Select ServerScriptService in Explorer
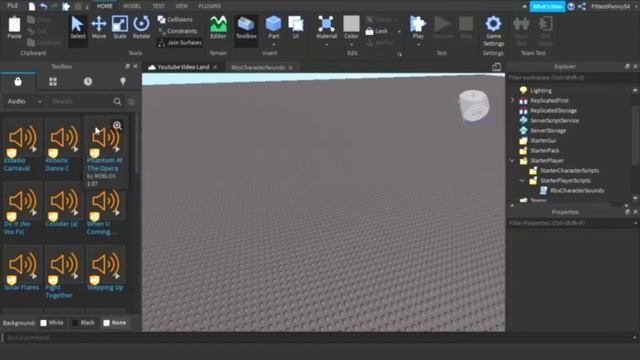 pos(554,120)
